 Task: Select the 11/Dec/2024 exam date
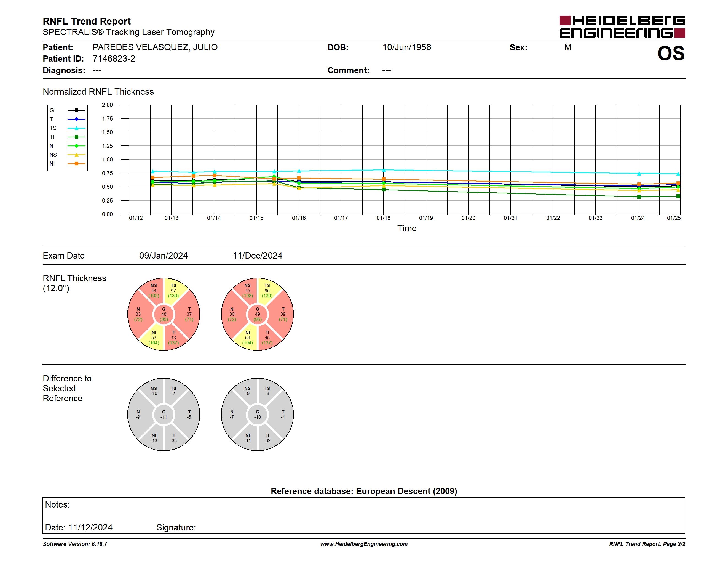pos(257,256)
